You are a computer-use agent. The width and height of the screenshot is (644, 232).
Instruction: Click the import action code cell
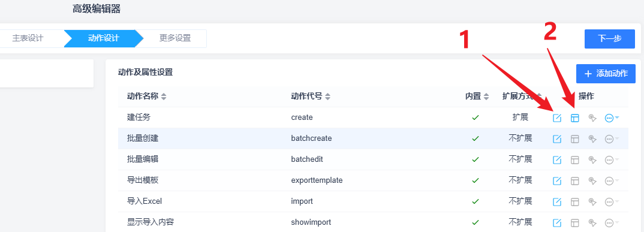302,201
